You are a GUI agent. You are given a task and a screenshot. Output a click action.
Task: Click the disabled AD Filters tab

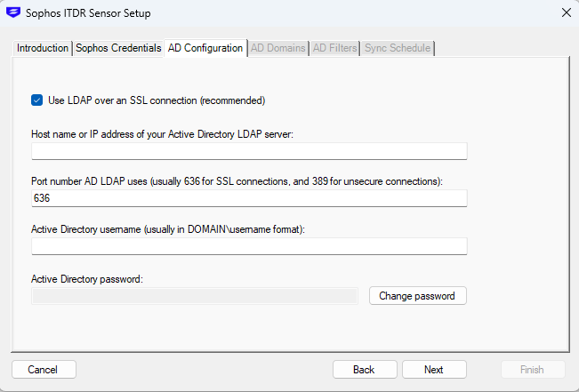(x=335, y=48)
